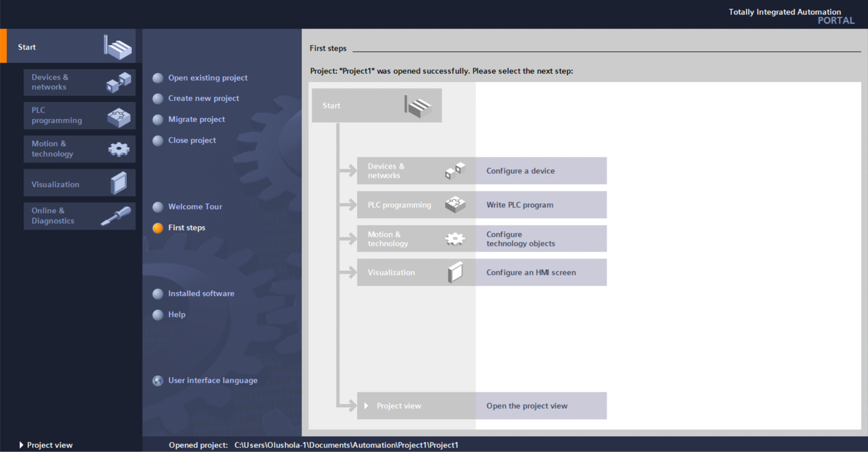
Task: Open User interface language settings
Action: [x=213, y=380]
